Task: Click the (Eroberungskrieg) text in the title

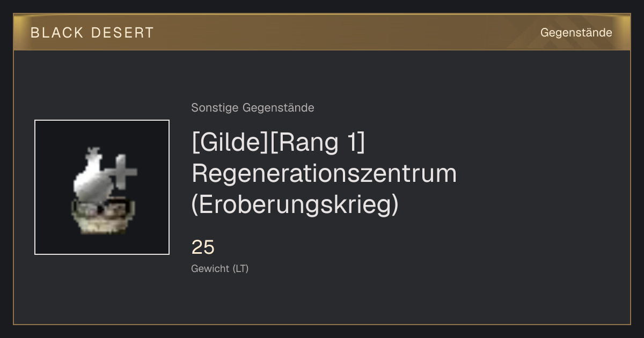Action: point(295,205)
